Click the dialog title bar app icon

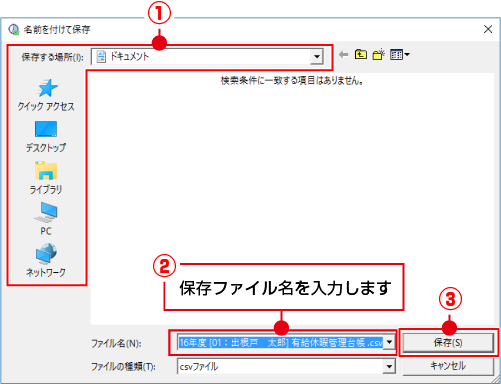pyautogui.click(x=14, y=30)
